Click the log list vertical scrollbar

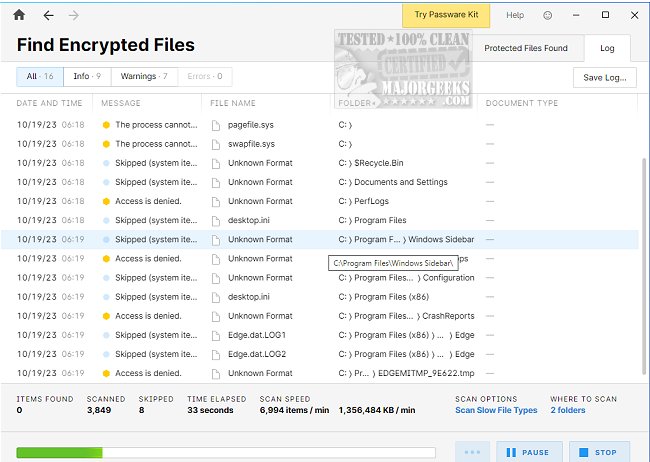click(x=644, y=265)
